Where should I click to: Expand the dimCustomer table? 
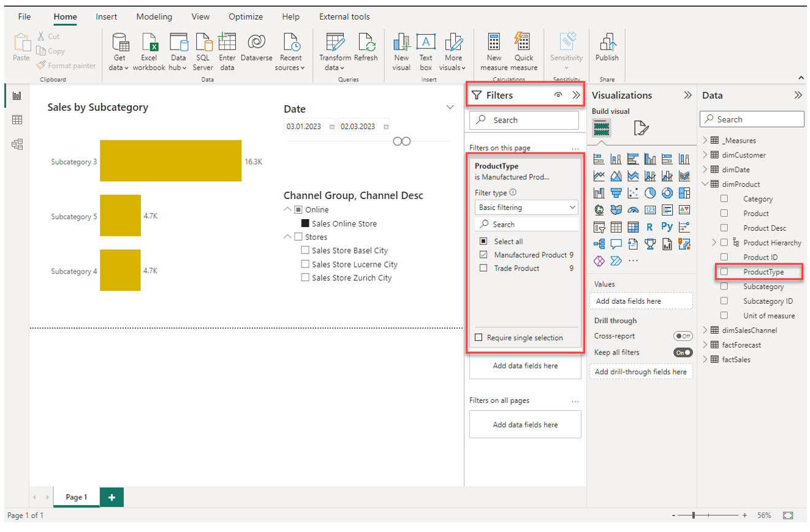(x=705, y=155)
